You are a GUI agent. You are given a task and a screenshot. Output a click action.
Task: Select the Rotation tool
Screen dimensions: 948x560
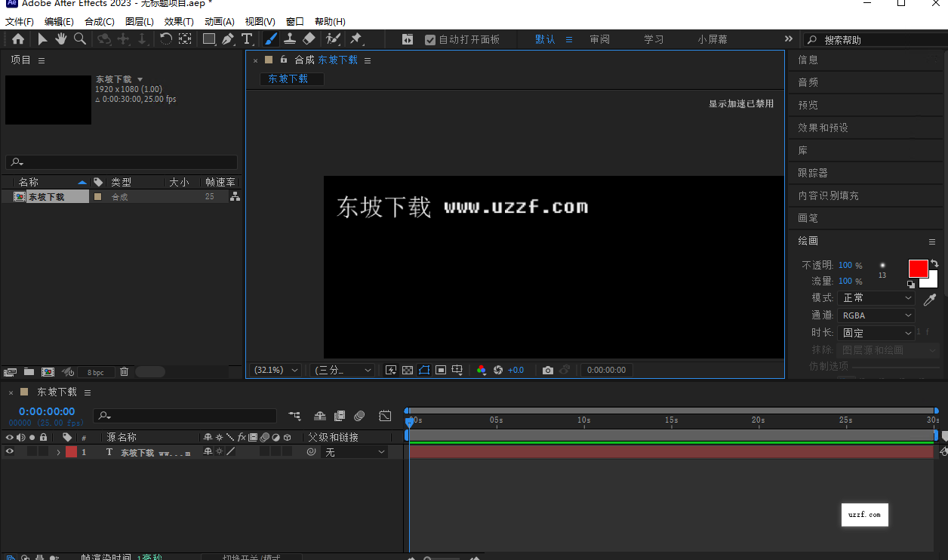(167, 38)
